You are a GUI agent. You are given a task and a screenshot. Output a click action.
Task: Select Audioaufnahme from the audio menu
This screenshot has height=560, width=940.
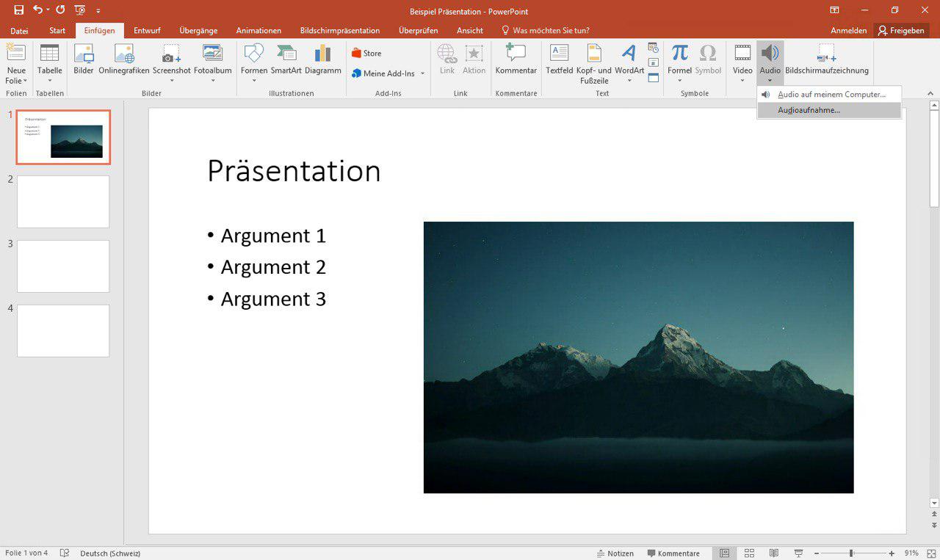[809, 110]
